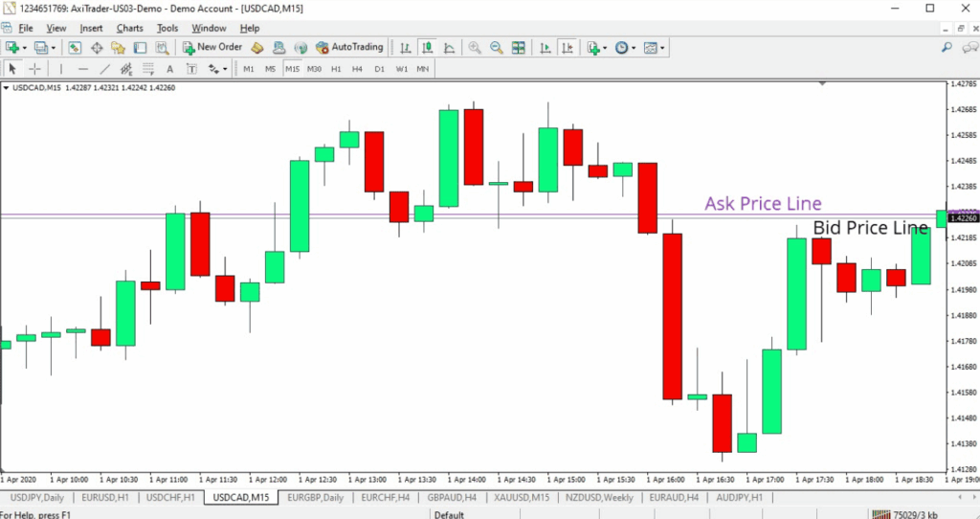Open the View menu

click(56, 28)
